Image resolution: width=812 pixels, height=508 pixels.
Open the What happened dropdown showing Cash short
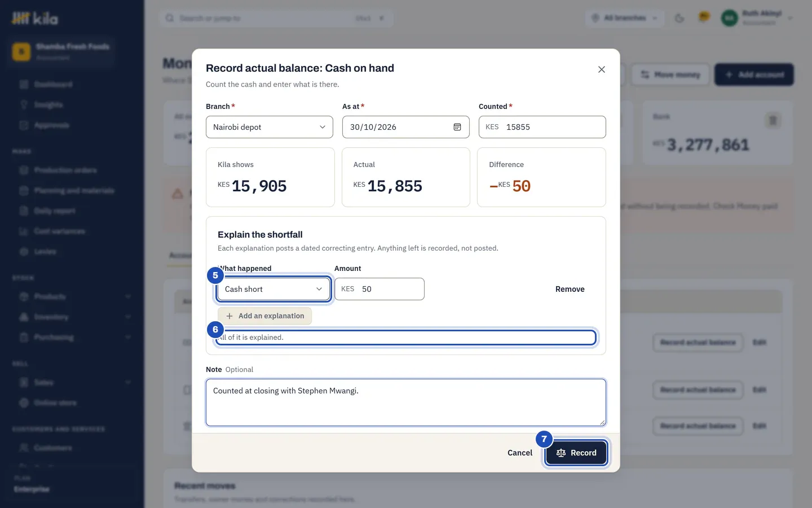273,289
